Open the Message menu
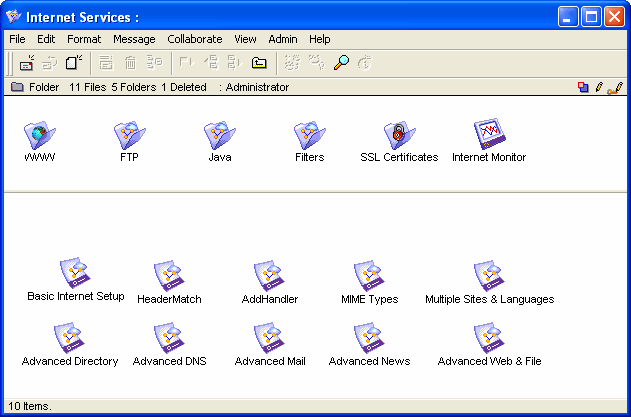This screenshot has height=417, width=631. click(134, 39)
